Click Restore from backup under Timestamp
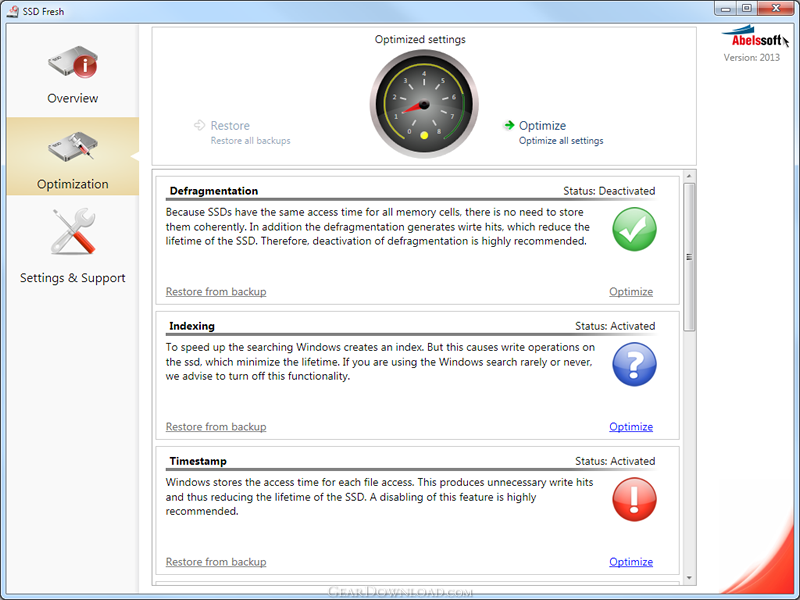Viewport: 800px width, 600px height. point(216,562)
